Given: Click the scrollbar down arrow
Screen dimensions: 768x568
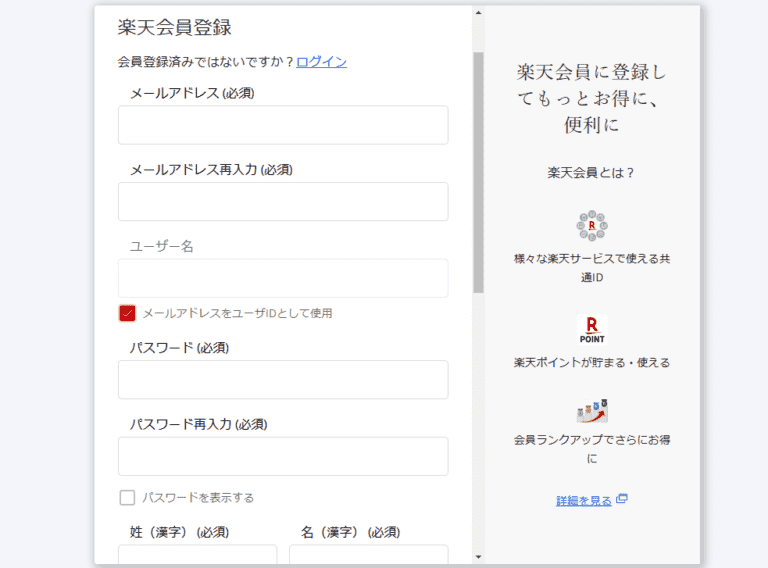Looking at the screenshot, I should pos(479,557).
